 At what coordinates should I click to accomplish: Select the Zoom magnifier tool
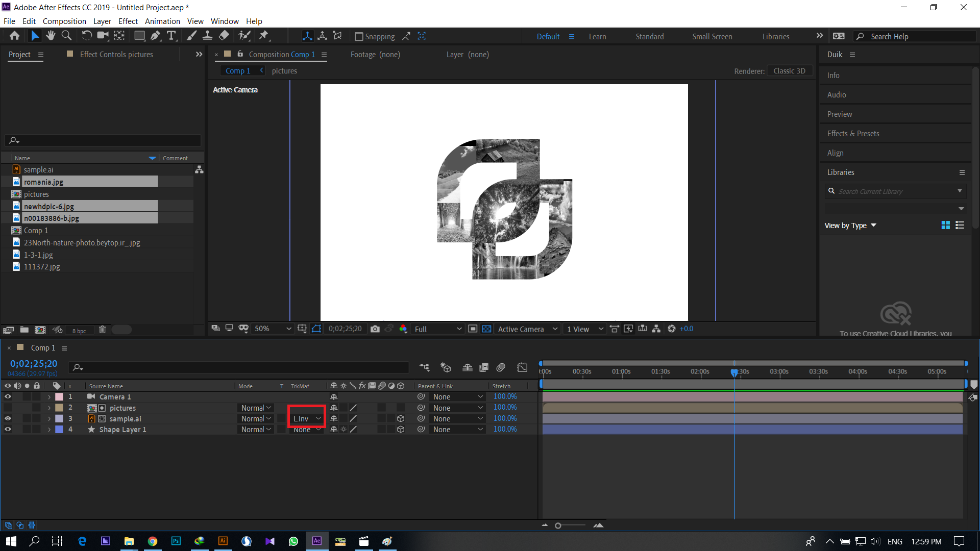[66, 36]
